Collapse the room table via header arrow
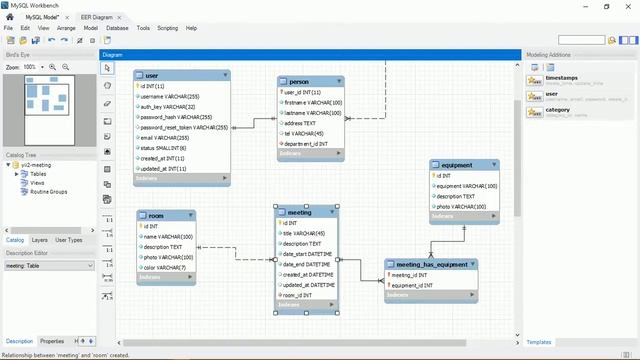 point(190,215)
